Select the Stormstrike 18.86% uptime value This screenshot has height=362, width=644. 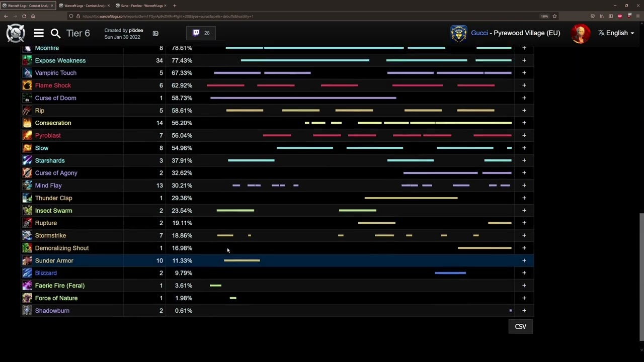(x=182, y=235)
